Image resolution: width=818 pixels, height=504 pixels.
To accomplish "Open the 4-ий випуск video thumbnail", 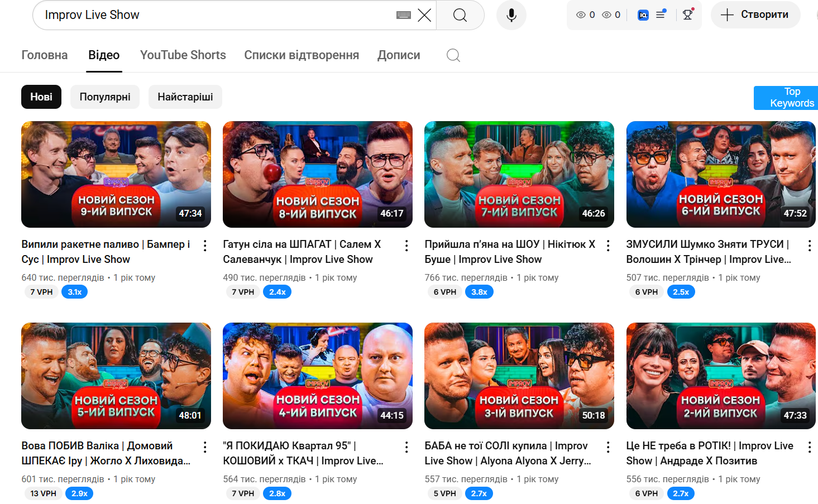I will [x=318, y=376].
